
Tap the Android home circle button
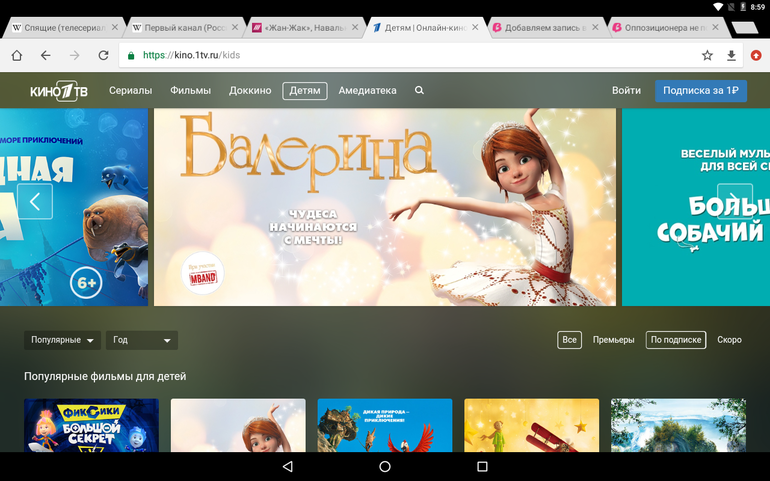point(385,467)
